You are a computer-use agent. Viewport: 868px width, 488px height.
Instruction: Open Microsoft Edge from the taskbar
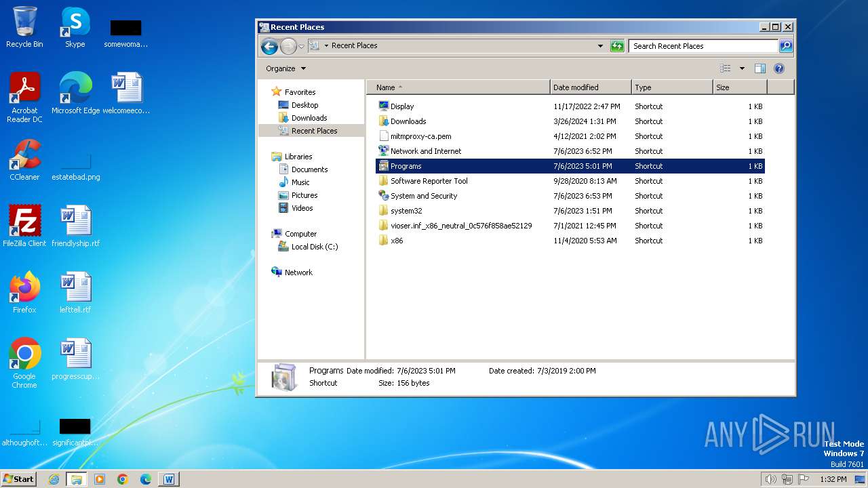tap(146, 479)
